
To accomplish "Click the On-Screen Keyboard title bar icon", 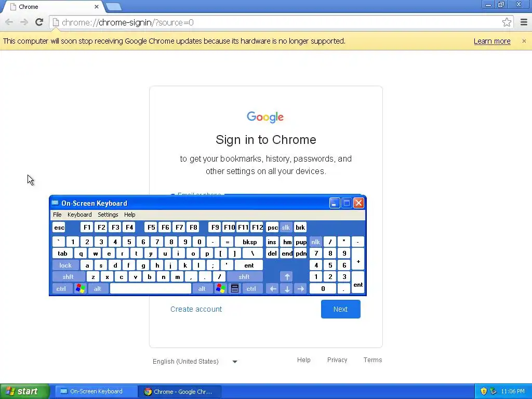I will pos(55,203).
